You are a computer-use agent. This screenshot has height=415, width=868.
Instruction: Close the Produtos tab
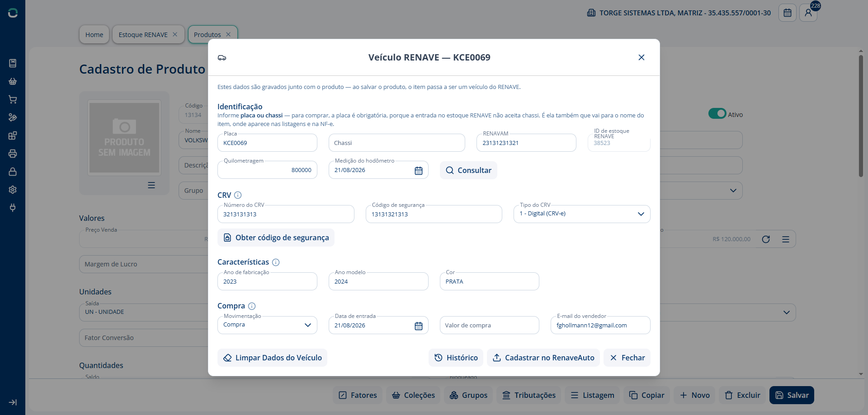pos(228,34)
